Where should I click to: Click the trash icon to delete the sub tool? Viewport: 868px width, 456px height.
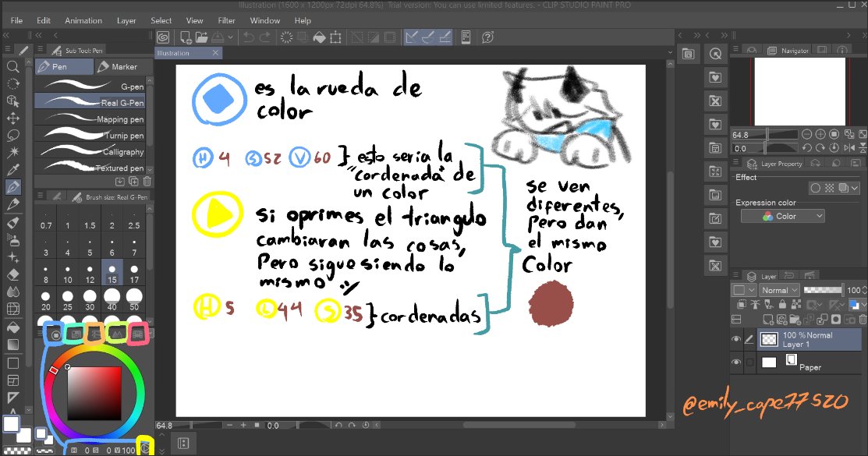coord(147,182)
